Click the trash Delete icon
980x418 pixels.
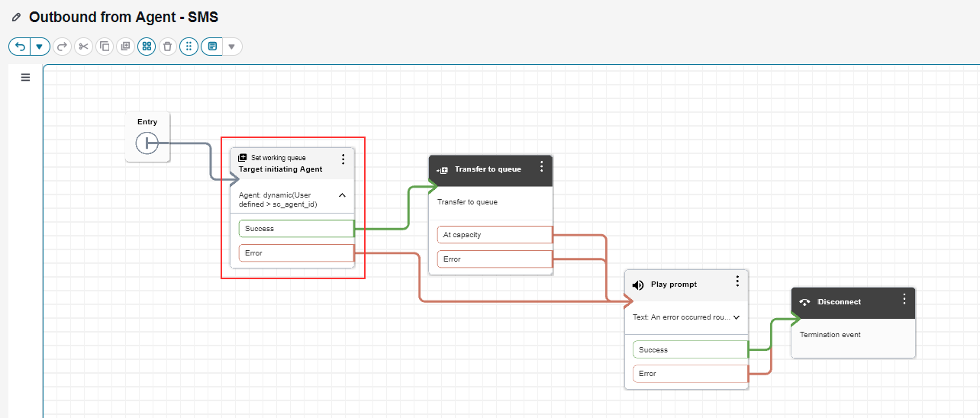(x=168, y=47)
